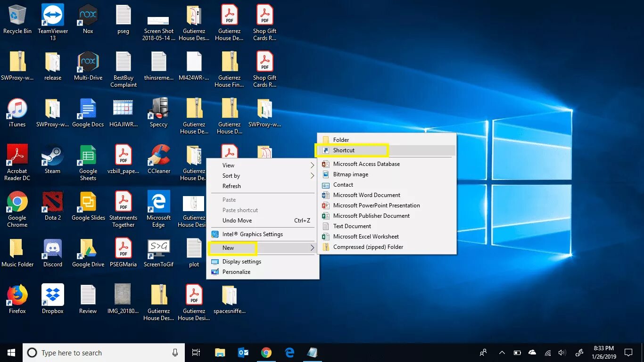Viewport: 644px width, 362px height.
Task: Select the plot file on the desktop
Action: [194, 253]
